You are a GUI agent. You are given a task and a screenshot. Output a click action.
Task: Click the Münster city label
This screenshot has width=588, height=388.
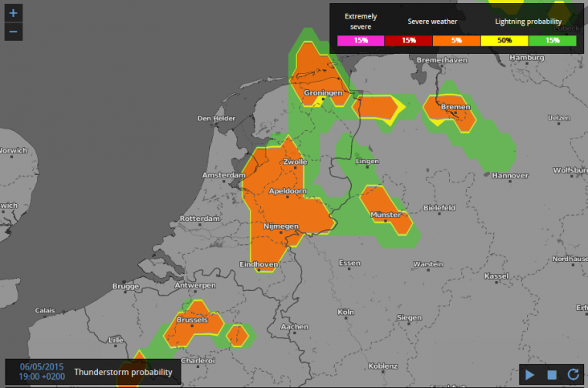pyautogui.click(x=386, y=214)
